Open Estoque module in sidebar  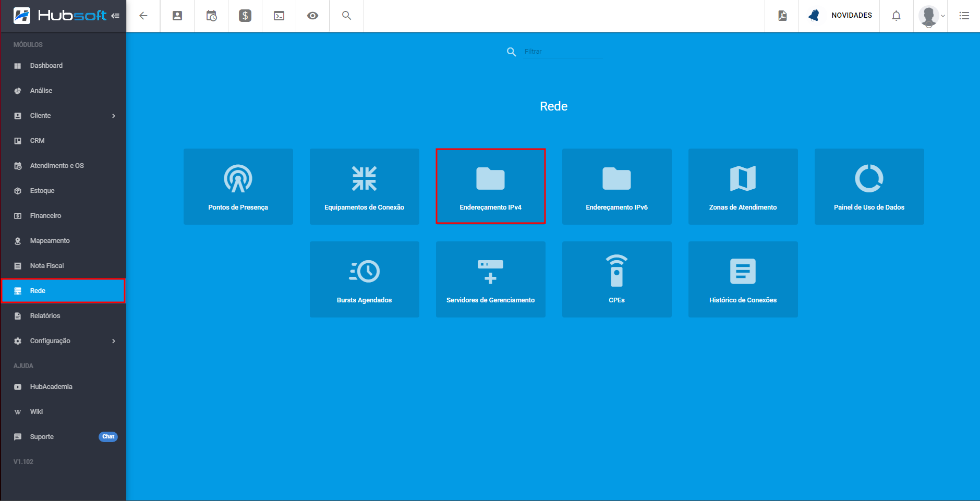coord(63,191)
